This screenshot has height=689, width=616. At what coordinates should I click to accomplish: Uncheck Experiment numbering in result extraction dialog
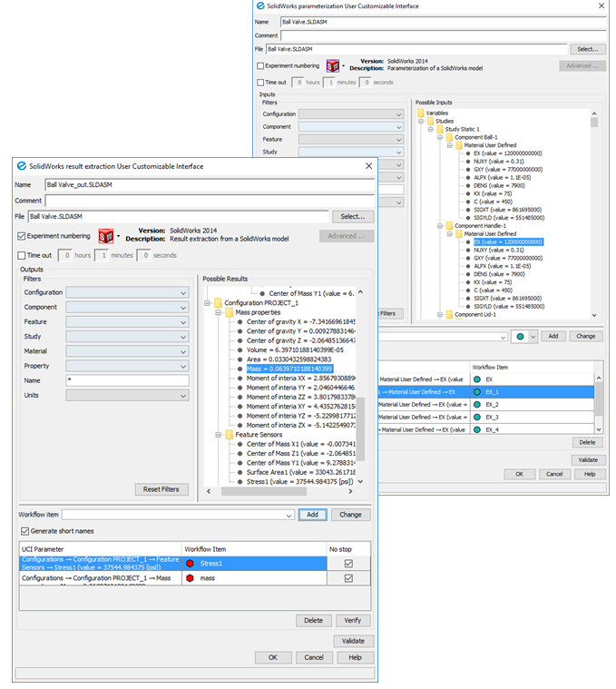22,236
